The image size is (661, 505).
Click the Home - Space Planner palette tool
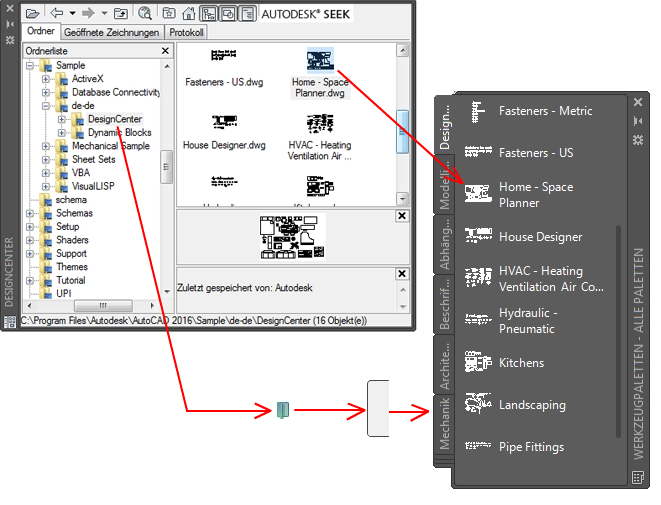[x=519, y=195]
